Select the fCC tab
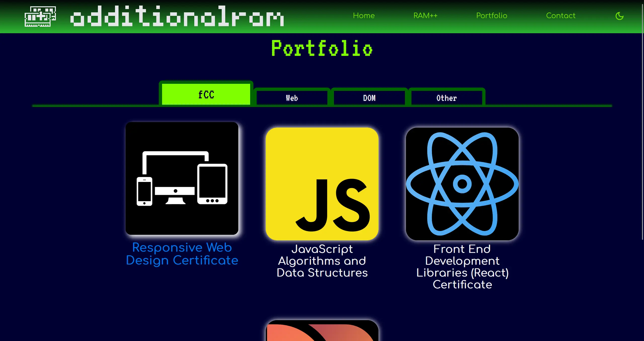The height and width of the screenshot is (341, 644). (x=206, y=94)
